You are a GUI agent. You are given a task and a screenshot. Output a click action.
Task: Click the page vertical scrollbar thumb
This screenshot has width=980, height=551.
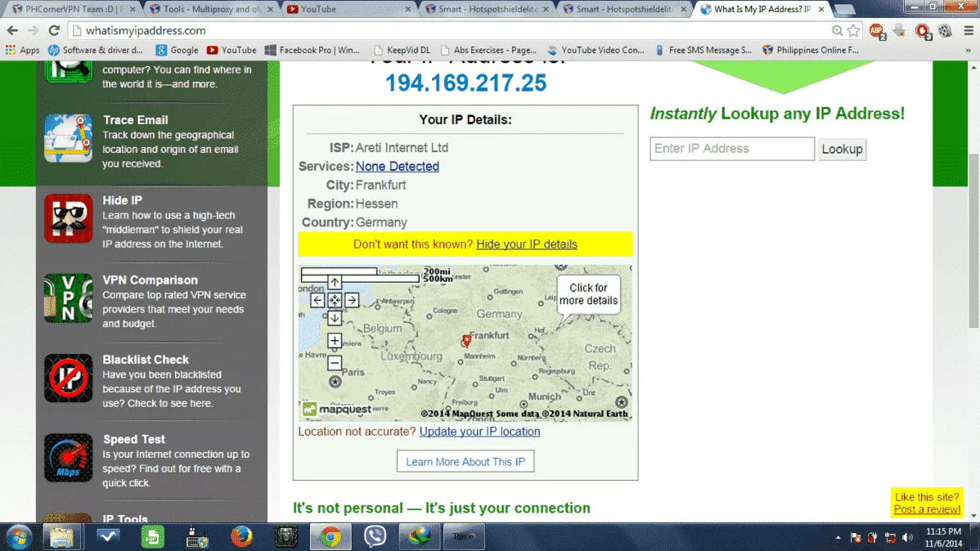point(973,240)
